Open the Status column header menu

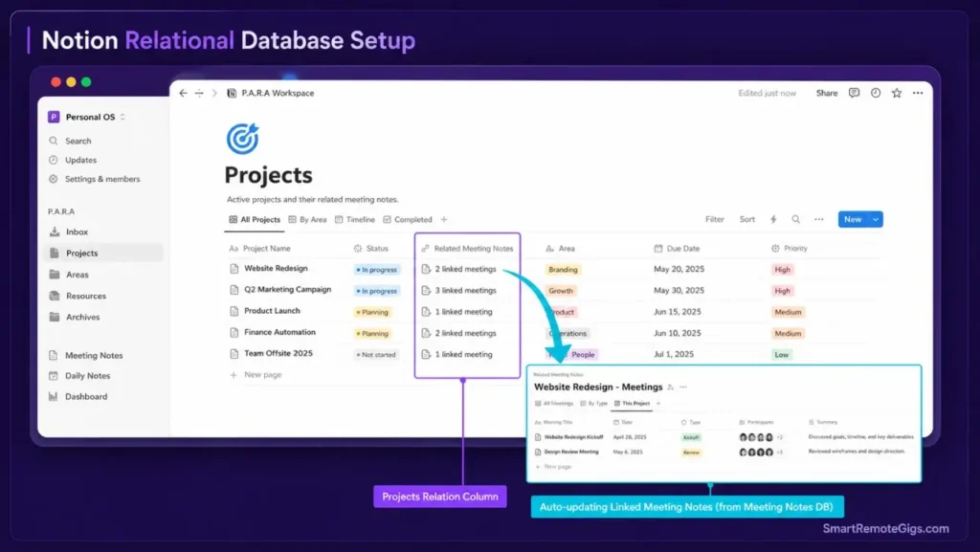click(x=370, y=249)
